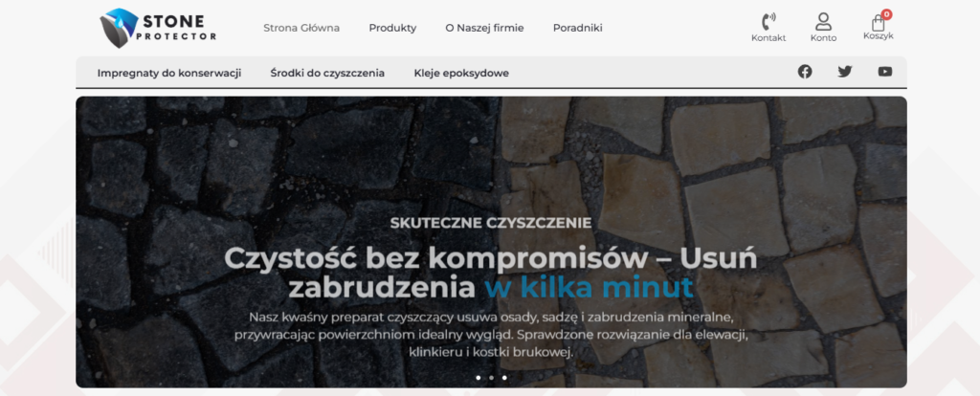Click the blue "w kilka minut" headline text
Image resolution: width=980 pixels, height=396 pixels.
pyautogui.click(x=588, y=287)
